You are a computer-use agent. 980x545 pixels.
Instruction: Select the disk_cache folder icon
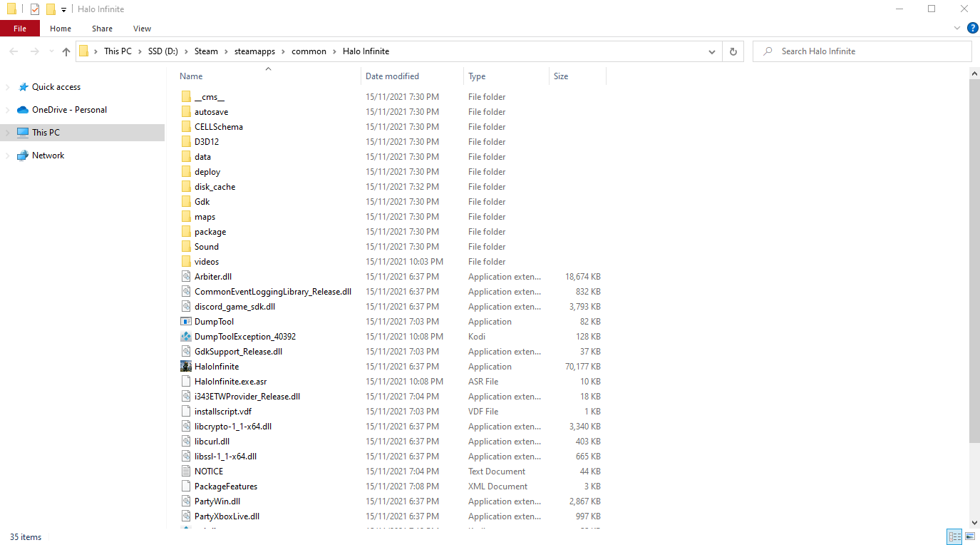pos(186,187)
